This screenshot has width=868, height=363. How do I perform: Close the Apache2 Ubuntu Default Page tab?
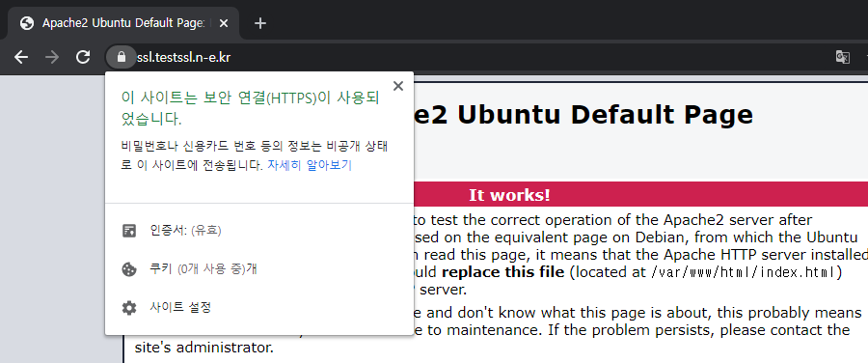pos(224,23)
